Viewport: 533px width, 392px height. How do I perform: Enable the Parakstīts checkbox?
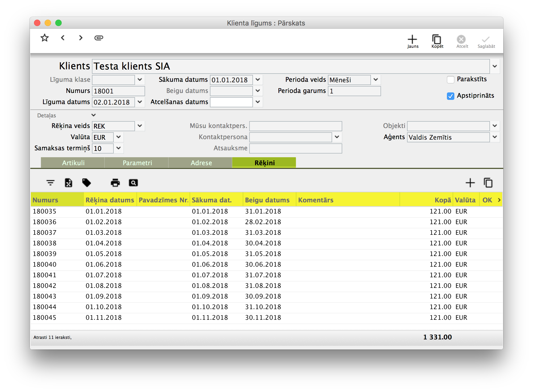point(451,80)
